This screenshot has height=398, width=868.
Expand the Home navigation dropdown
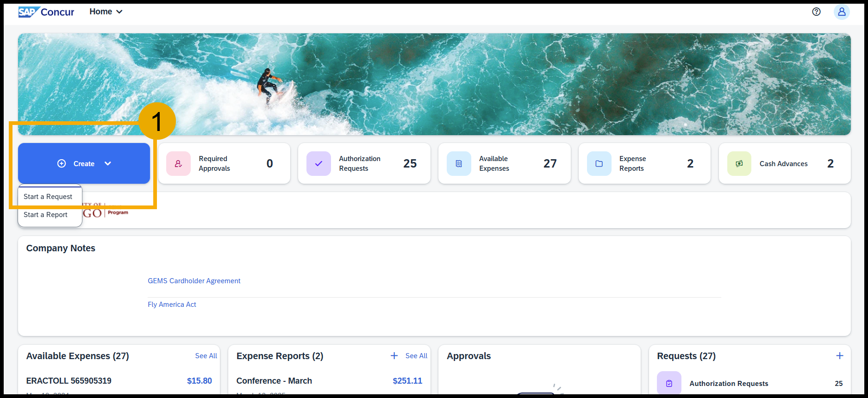tap(106, 12)
